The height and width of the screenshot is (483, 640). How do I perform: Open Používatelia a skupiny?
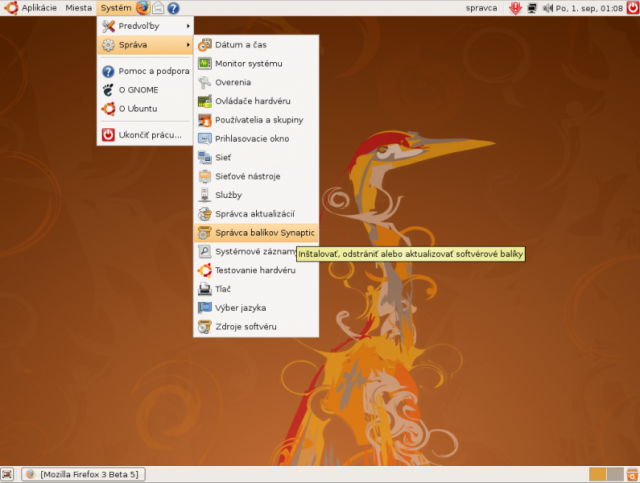[256, 120]
